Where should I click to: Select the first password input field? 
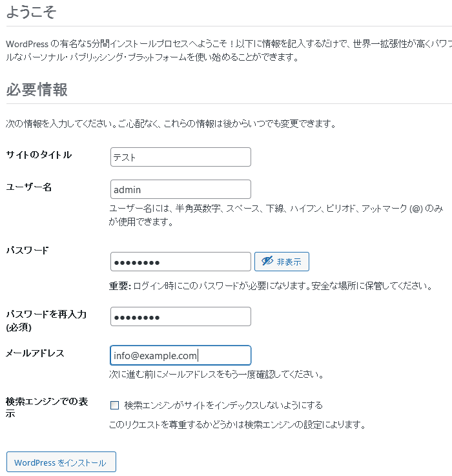coord(181,262)
